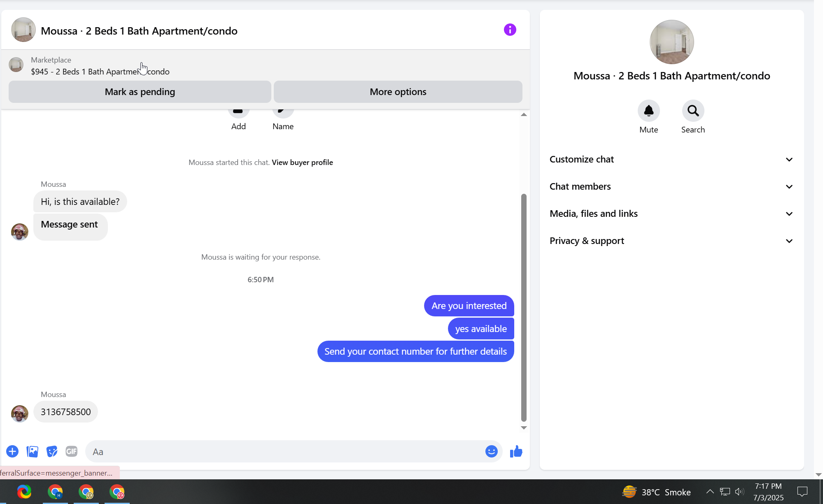This screenshot has height=504, width=823.
Task: Expand Privacy & support section
Action: [671, 241]
